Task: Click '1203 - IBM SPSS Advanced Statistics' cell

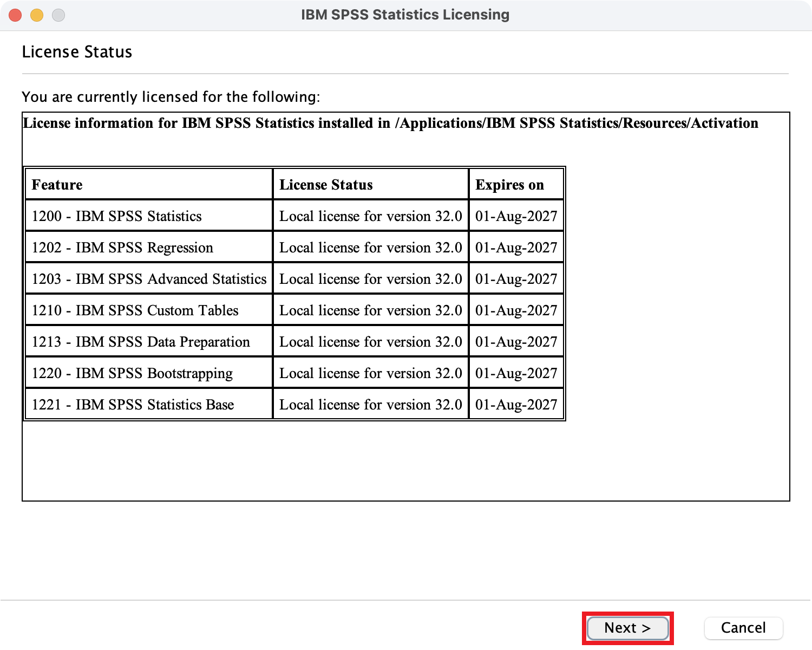Action: (149, 278)
